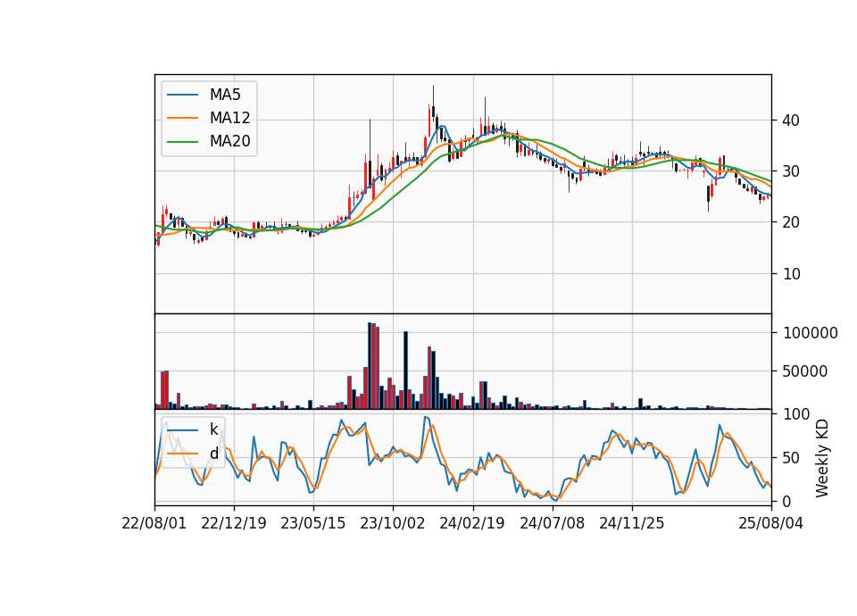
Task: Click the 23/10/02 date tick label
Action: tap(393, 523)
